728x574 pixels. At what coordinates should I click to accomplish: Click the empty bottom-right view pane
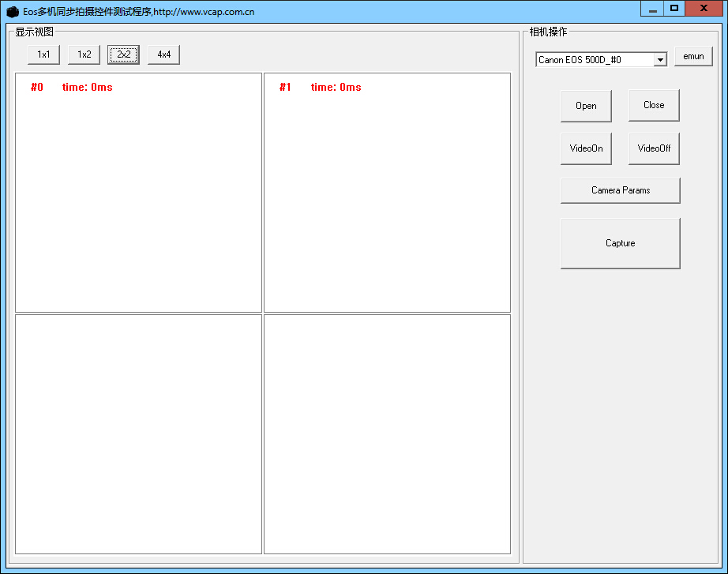click(x=387, y=434)
